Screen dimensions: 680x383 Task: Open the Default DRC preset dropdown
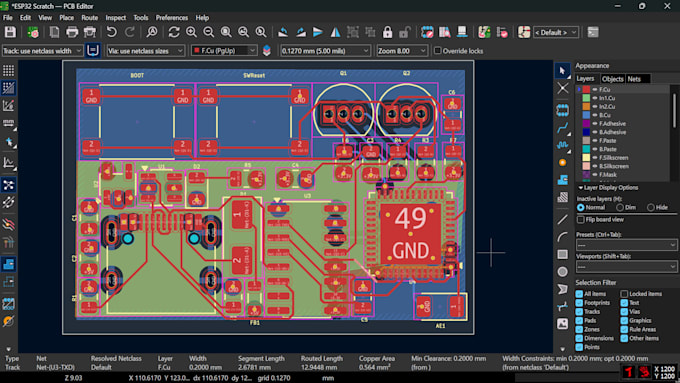coord(556,33)
